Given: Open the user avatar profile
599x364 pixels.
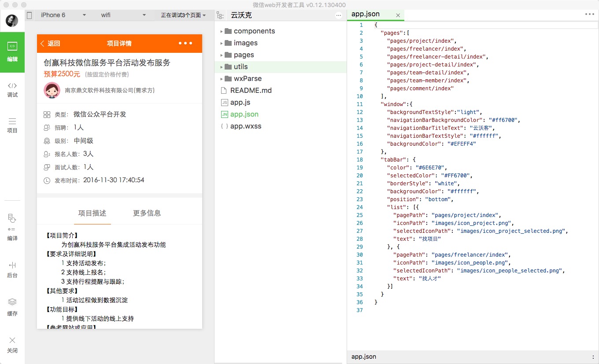Looking at the screenshot, I should point(12,20).
